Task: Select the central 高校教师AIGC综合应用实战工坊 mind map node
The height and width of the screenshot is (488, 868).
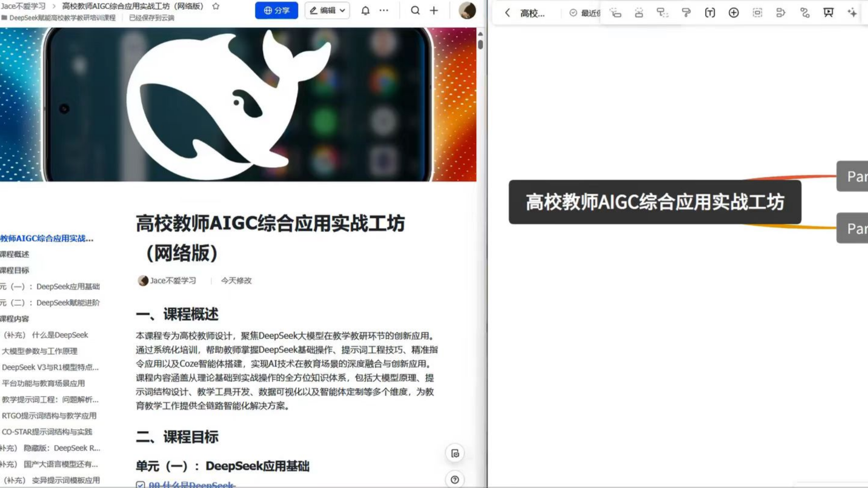Action: [x=655, y=202]
